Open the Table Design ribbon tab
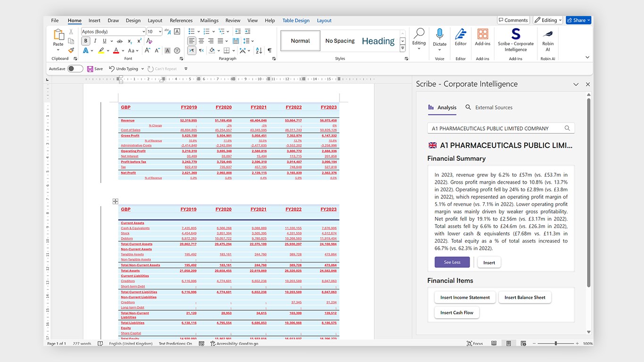644x362 pixels. pos(296,21)
